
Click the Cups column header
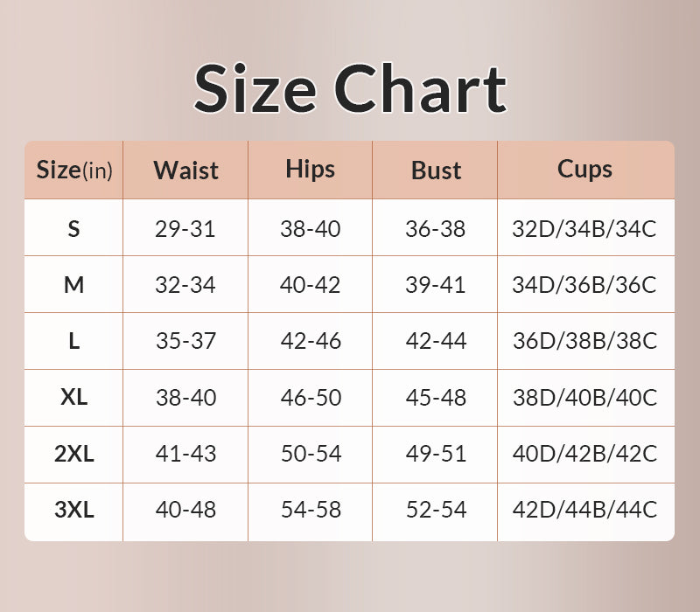tap(584, 169)
